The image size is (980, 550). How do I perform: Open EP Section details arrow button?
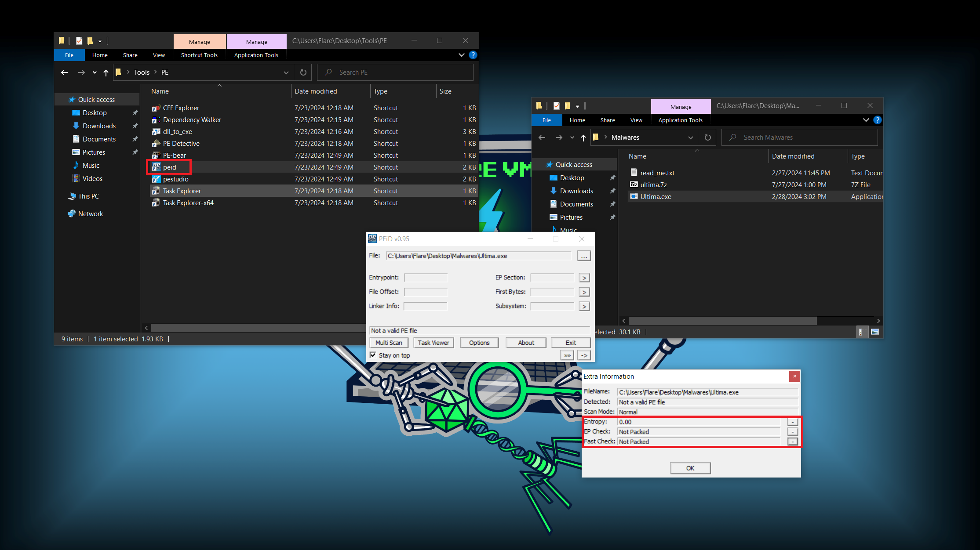(x=584, y=278)
